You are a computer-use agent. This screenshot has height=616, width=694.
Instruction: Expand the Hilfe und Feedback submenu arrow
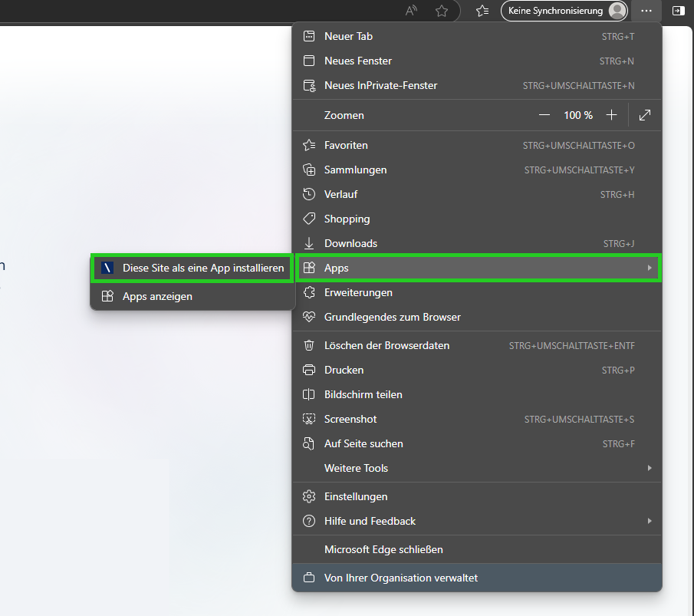[x=650, y=521]
